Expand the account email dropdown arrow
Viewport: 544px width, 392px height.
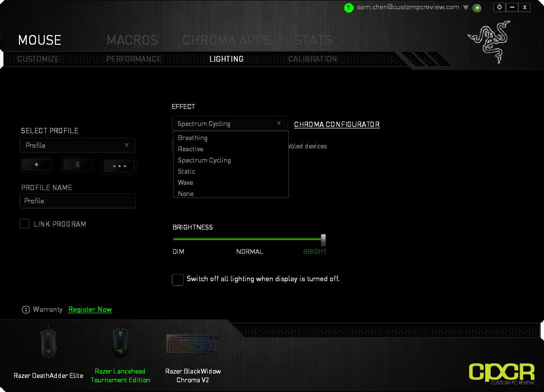[x=466, y=7]
